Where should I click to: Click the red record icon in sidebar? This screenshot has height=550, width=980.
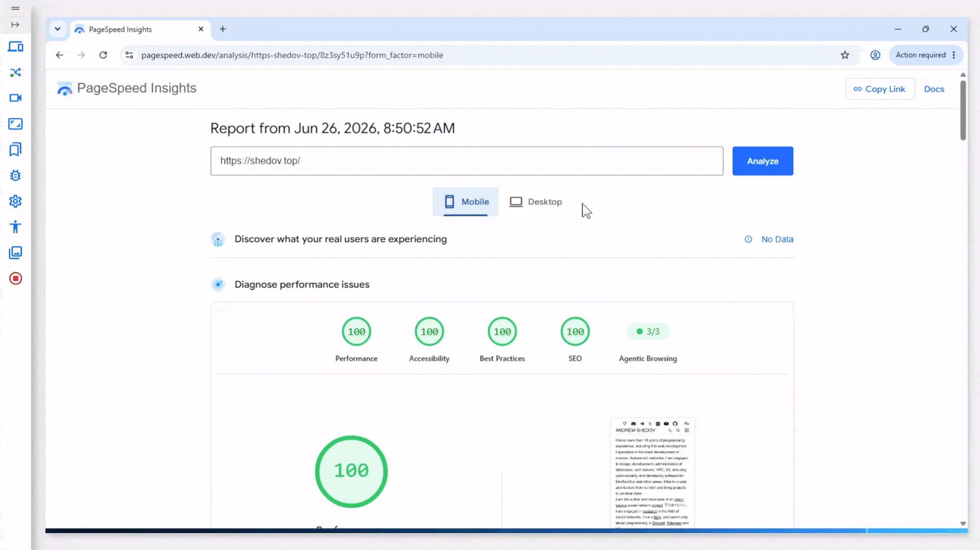point(16,279)
